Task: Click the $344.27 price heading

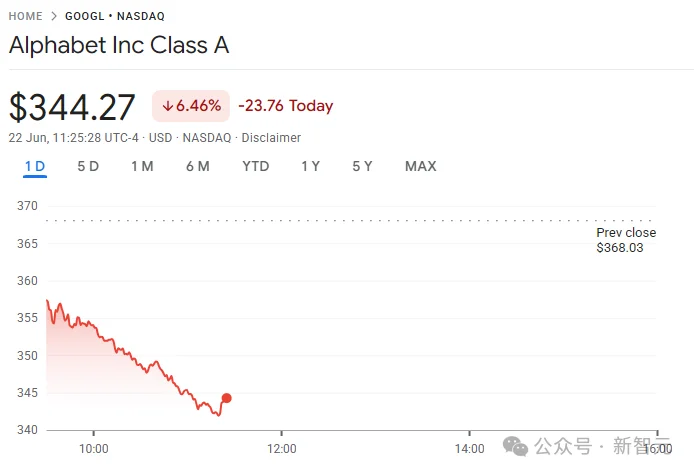Action: (x=72, y=107)
